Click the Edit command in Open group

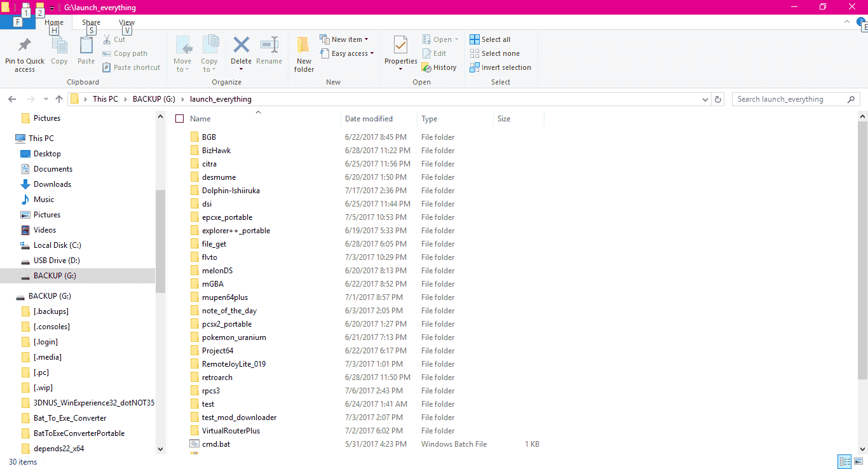pyautogui.click(x=433, y=53)
